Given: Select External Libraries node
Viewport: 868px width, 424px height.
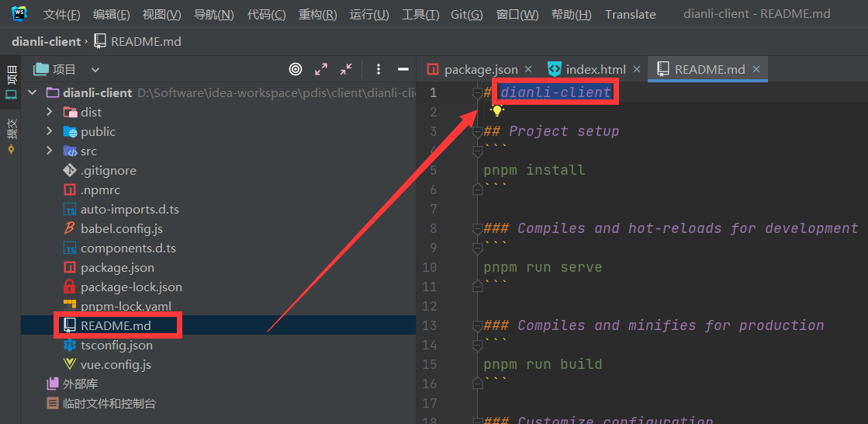Looking at the screenshot, I should 80,384.
